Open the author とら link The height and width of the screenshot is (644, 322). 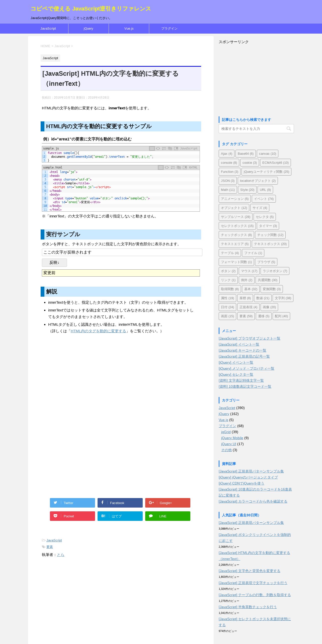click(x=61, y=555)
